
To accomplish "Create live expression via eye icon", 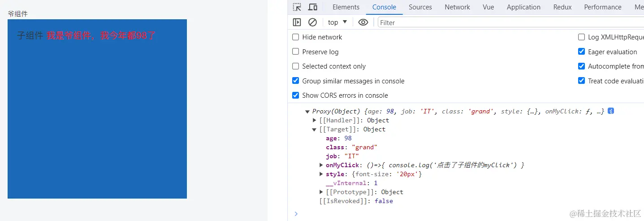I will pyautogui.click(x=363, y=22).
